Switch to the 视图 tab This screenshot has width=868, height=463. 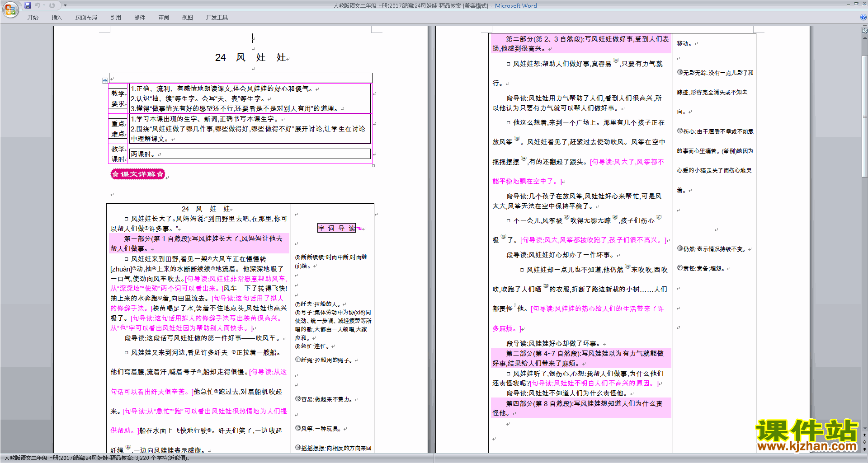coord(188,18)
